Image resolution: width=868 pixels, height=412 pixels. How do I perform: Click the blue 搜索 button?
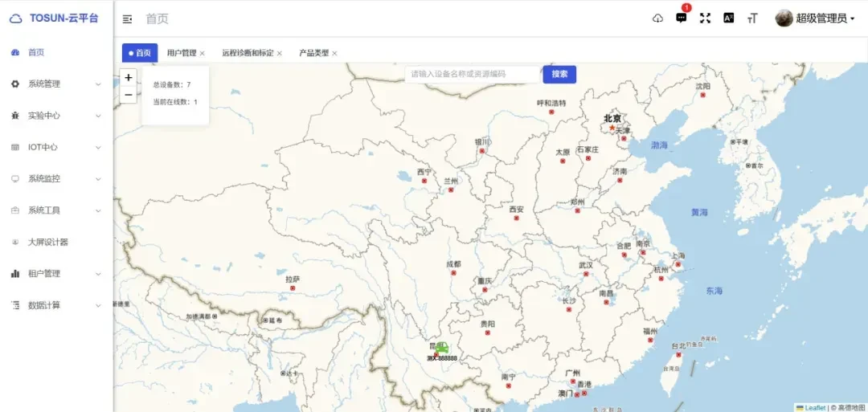[x=559, y=74]
